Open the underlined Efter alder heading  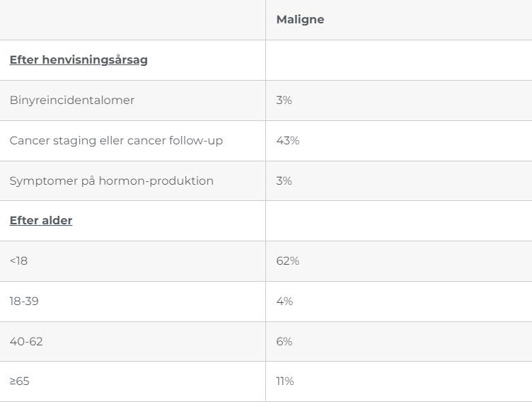[41, 221]
